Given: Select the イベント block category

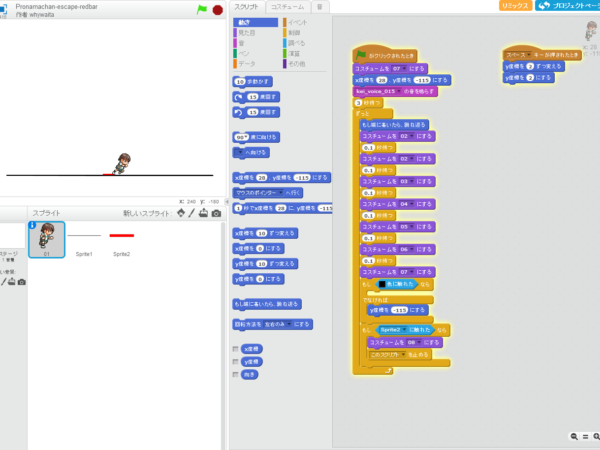Looking at the screenshot, I should [297, 23].
